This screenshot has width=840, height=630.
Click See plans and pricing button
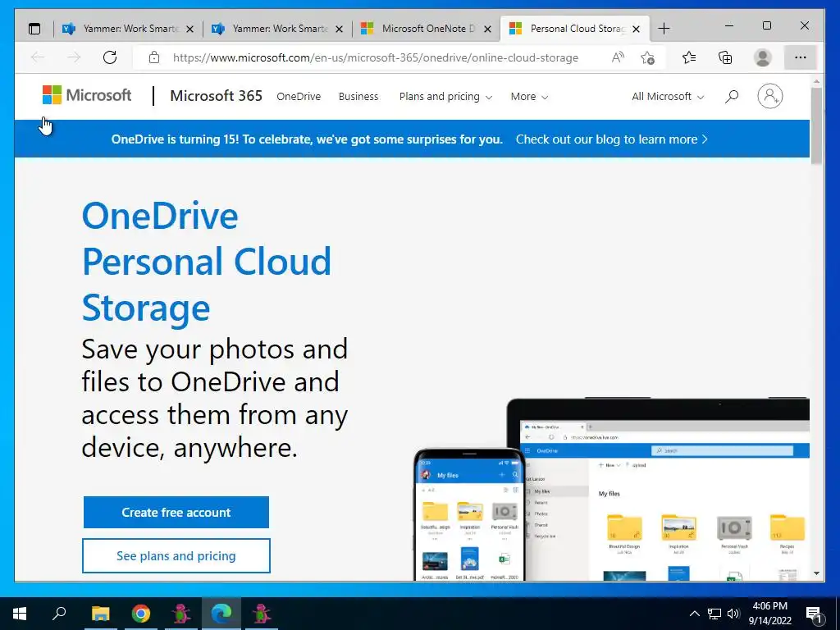pos(176,556)
